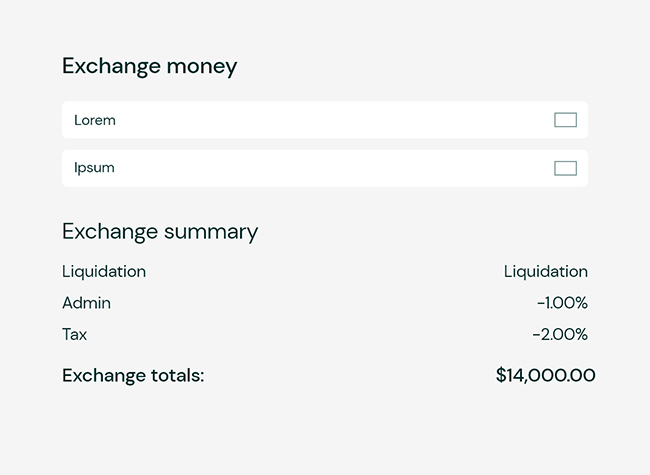The height and width of the screenshot is (475, 650).
Task: Click the Admin row label
Action: pos(86,303)
